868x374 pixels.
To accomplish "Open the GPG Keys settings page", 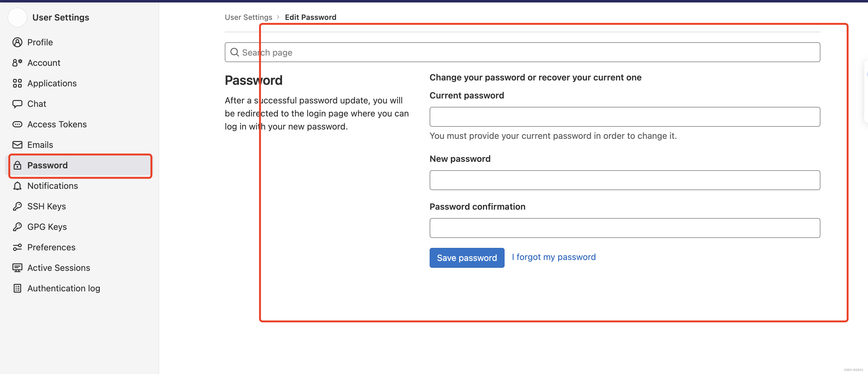I will tap(47, 227).
